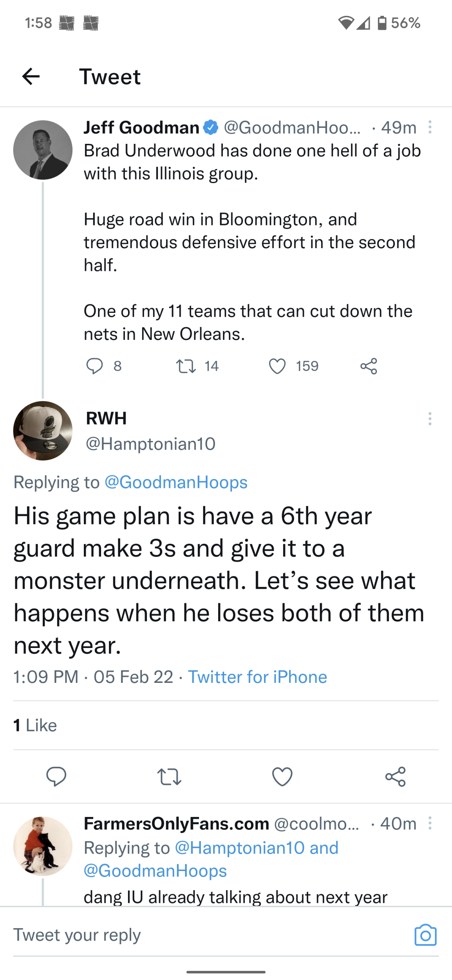Open RWH's profile picture
The image size is (452, 980).
coord(43,430)
